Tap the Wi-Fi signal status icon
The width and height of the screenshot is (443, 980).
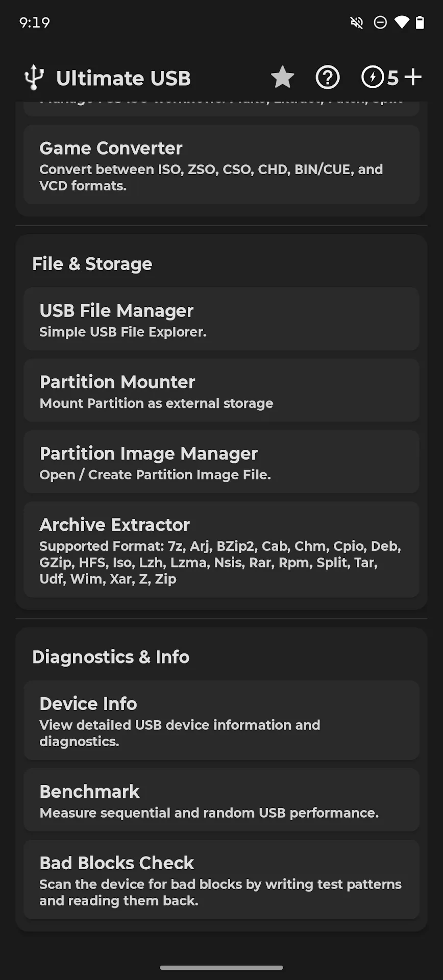(402, 22)
